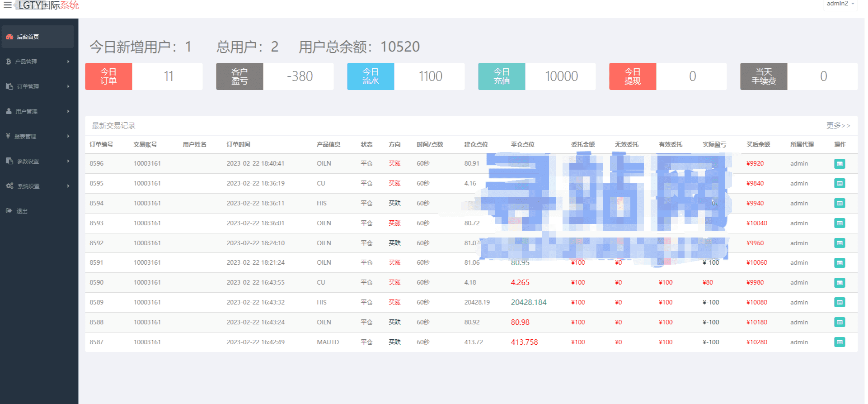Click the 当天手续费 gray tile
868x404 pixels.
coord(764,76)
